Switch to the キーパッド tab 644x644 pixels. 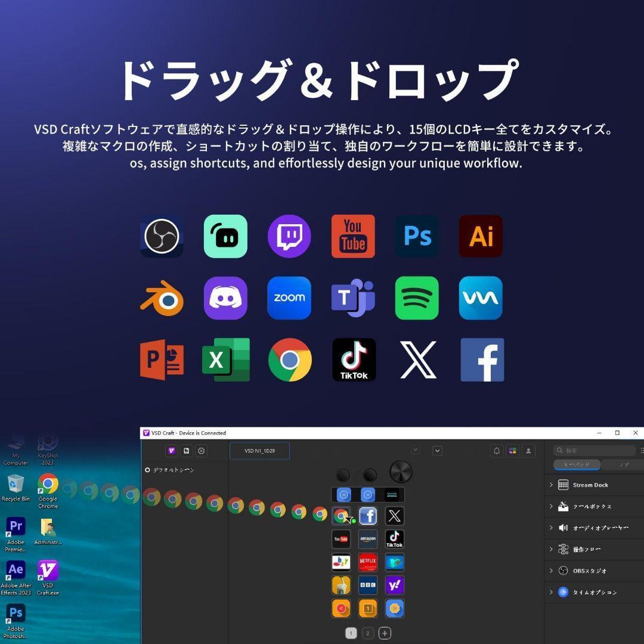tap(577, 465)
